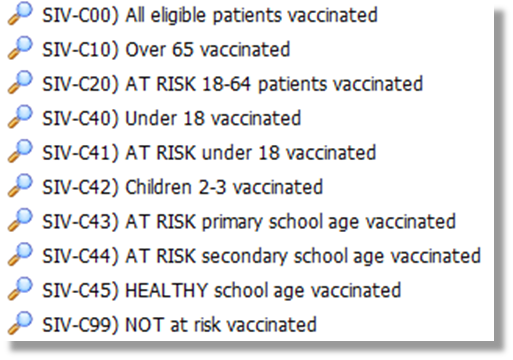Click magnifier icon beside SIV-C00 search
The image size is (513, 360).
(20, 14)
